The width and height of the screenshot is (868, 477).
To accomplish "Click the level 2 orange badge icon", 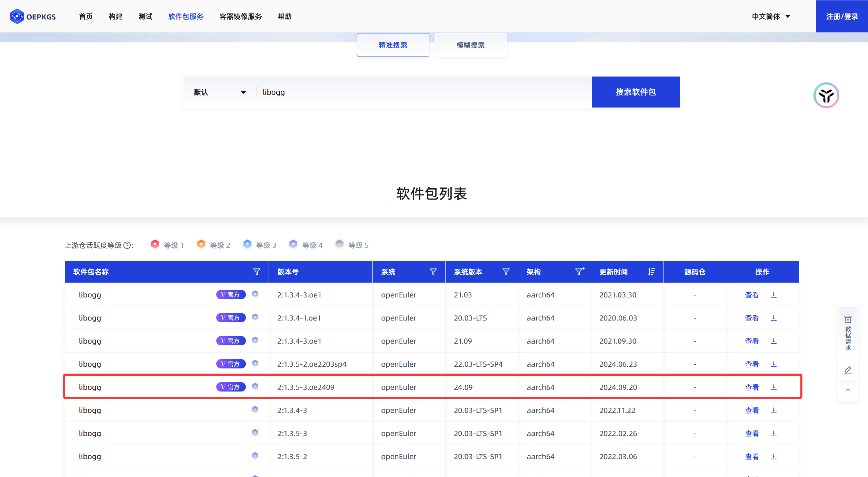I will coord(201,244).
